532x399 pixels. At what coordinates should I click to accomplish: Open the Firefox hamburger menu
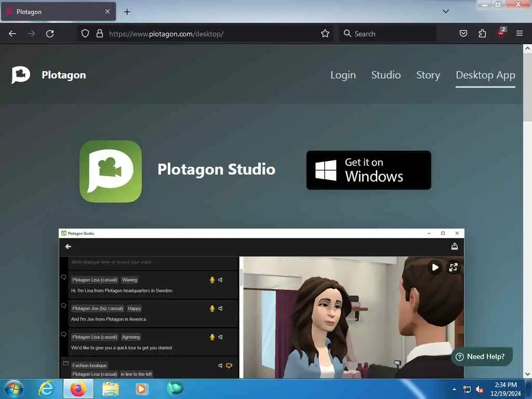tap(519, 33)
